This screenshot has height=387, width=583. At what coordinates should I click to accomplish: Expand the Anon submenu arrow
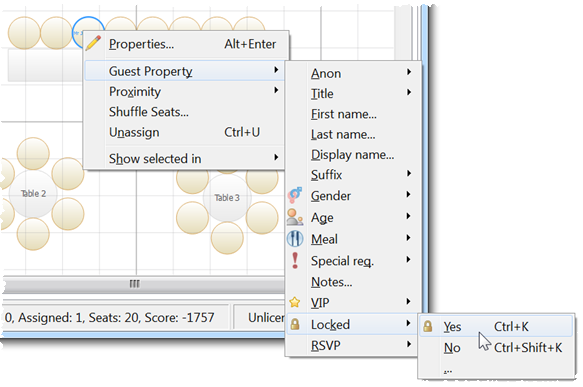(409, 71)
